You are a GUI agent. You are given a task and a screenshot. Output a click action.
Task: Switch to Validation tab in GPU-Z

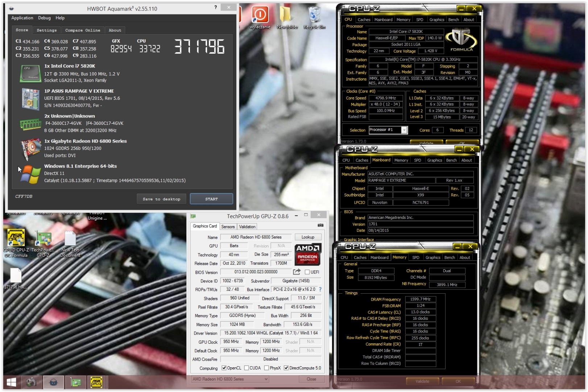coord(247,226)
